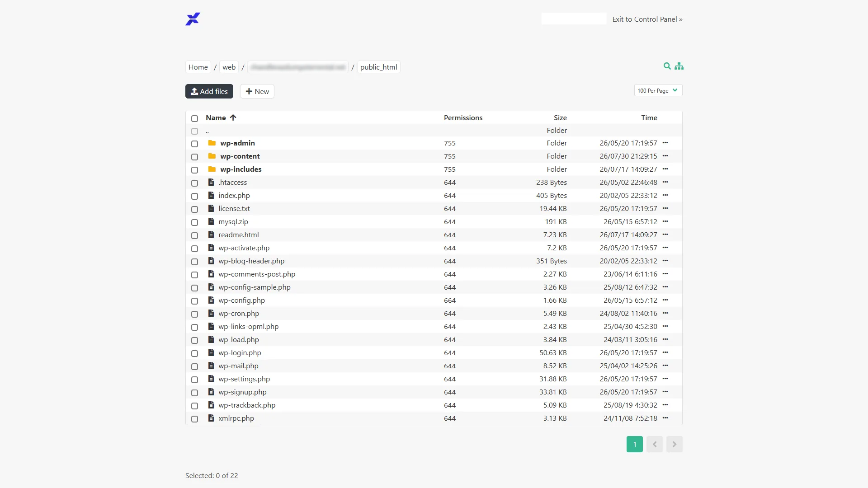Tick the checkbox next to wp-config.php
868x488 pixels.
194,301
